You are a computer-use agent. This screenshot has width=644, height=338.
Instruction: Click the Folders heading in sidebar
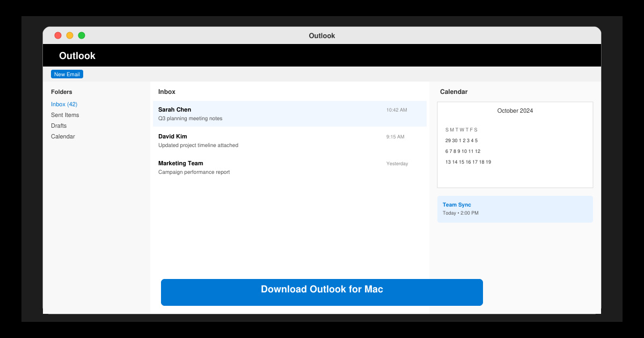tap(62, 92)
